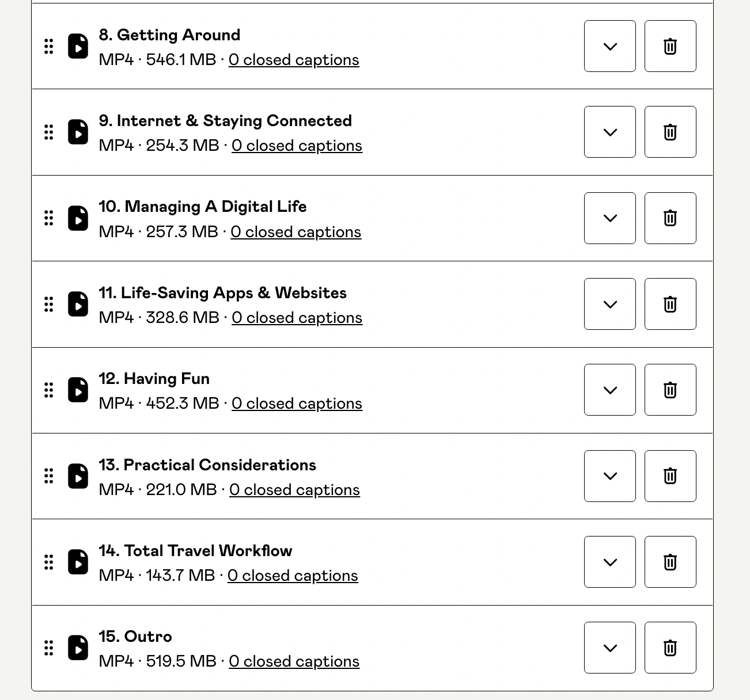Screen dimensions: 750x700
Task: Click drag handle for Internet & Staying Connected
Action: (49, 132)
